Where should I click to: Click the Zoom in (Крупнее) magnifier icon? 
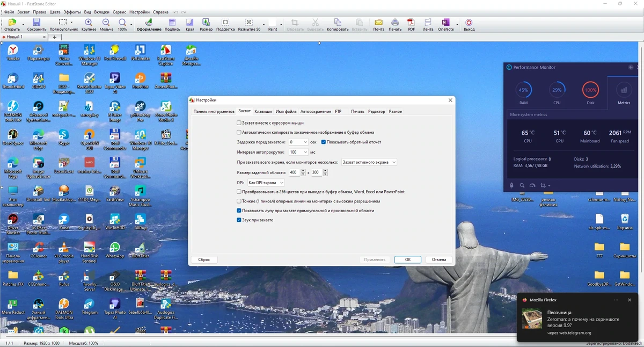pos(89,24)
